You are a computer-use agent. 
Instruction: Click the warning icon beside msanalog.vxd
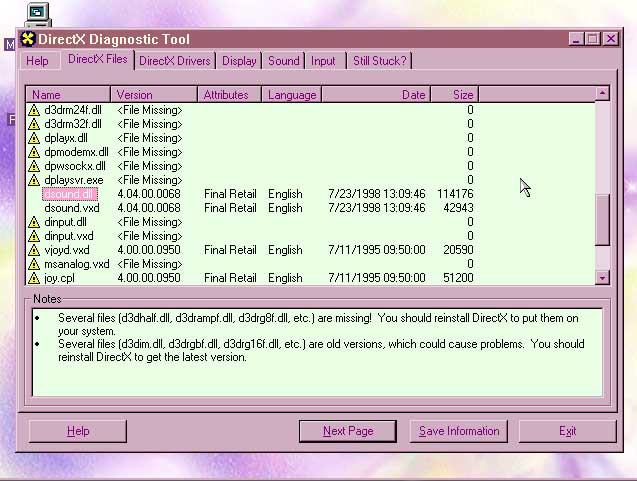(x=34, y=264)
